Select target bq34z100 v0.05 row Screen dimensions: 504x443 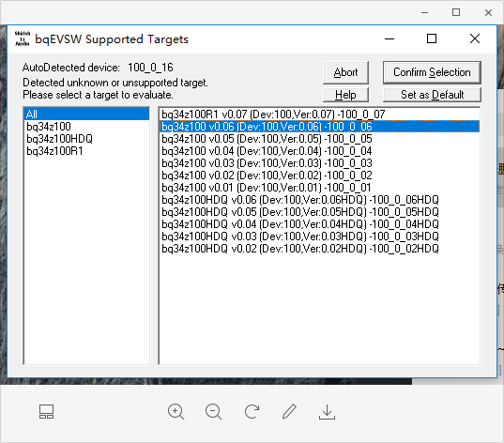tap(319, 139)
